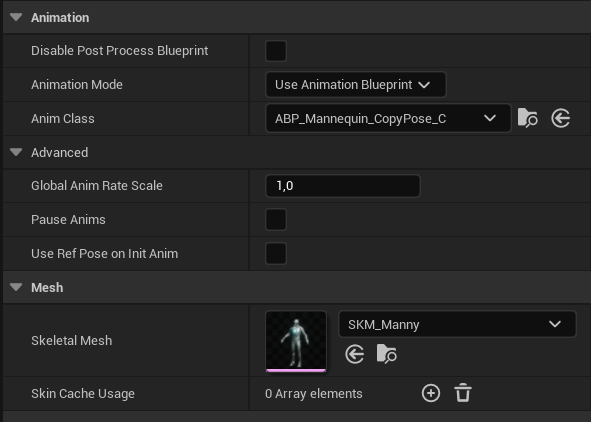This screenshot has height=422, width=591.
Task: Remove all Skin Cache Usage elements
Action: tap(463, 393)
